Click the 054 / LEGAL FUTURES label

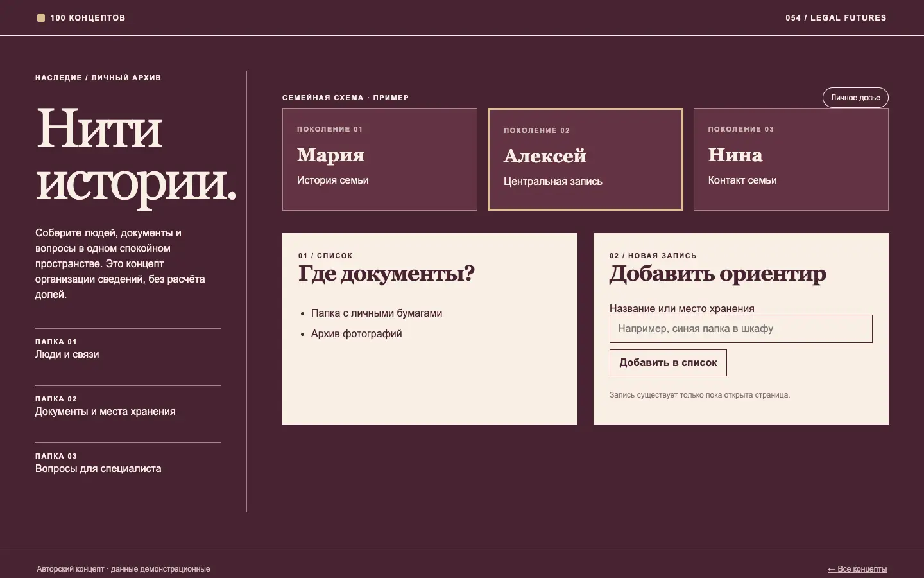(x=835, y=18)
